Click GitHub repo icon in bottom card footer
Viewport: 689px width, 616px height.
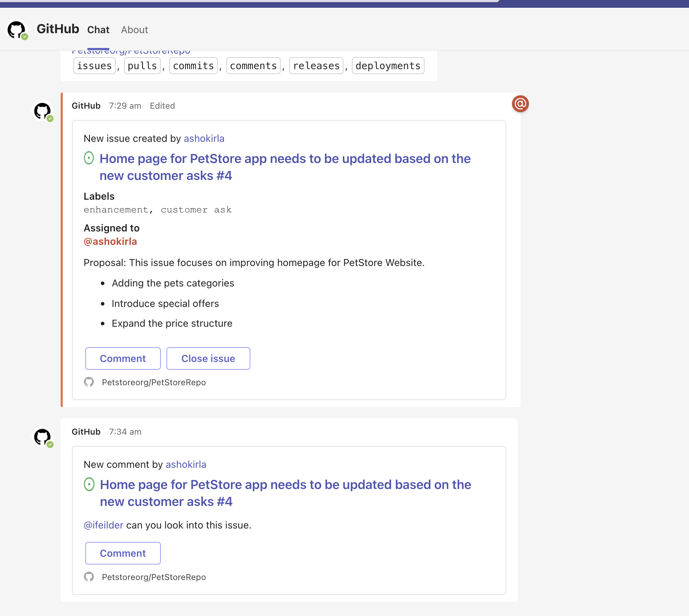89,577
